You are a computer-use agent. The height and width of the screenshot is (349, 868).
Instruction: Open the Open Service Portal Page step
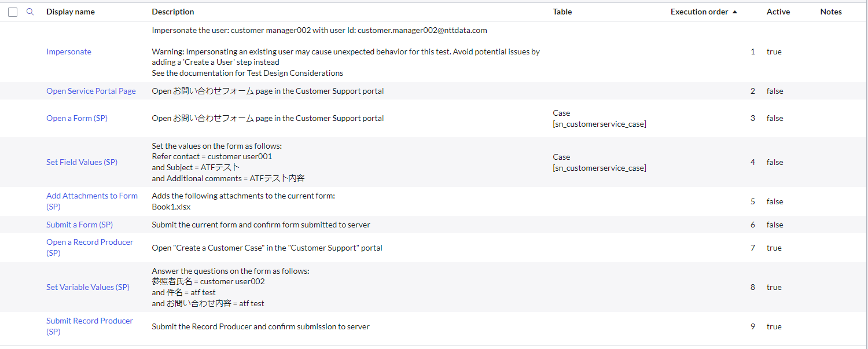click(91, 91)
